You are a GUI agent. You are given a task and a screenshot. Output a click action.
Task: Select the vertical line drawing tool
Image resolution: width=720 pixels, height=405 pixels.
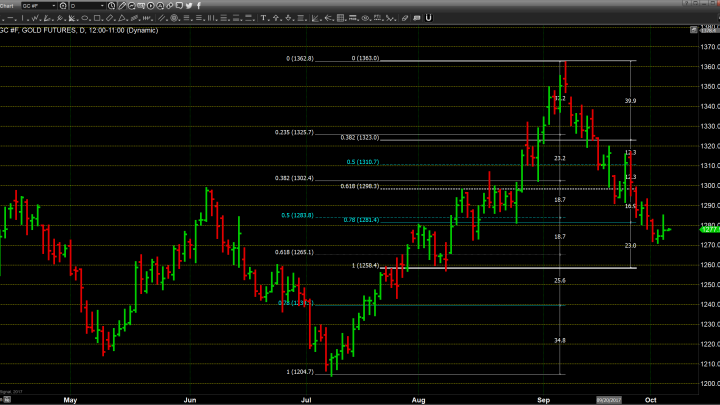22,18
